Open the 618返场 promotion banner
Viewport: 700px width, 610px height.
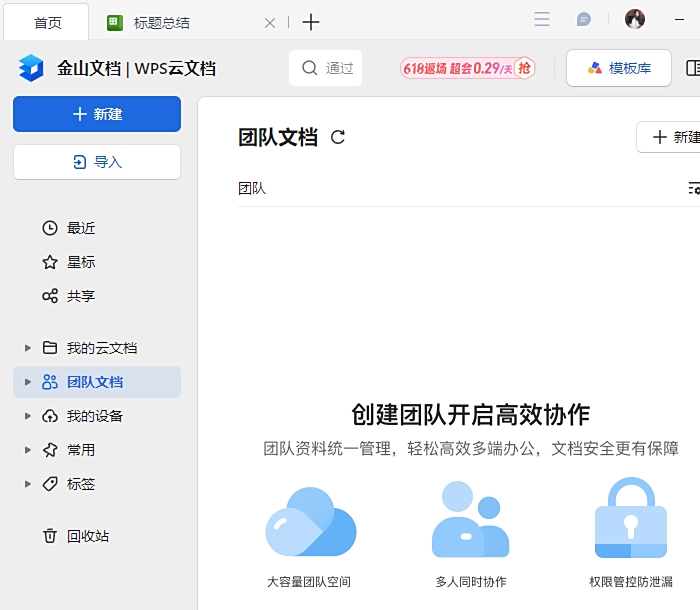pos(467,68)
